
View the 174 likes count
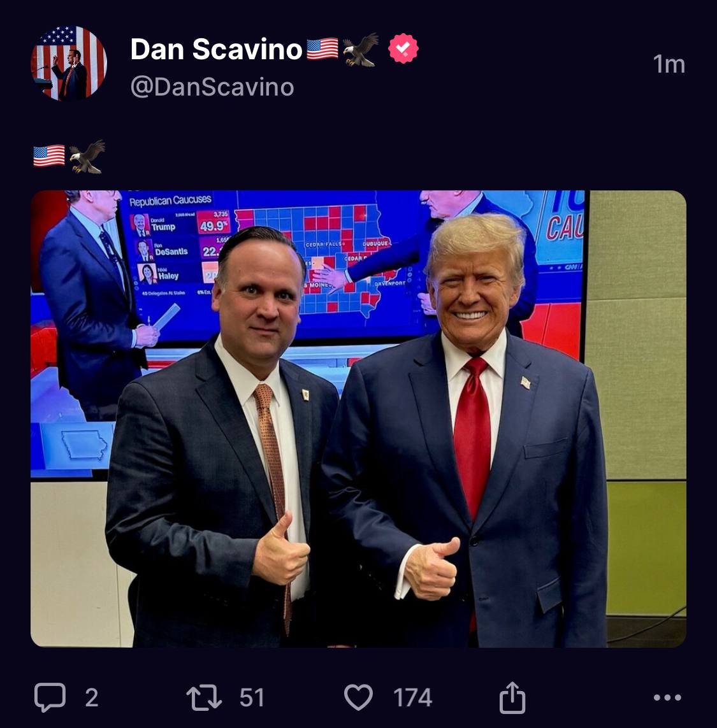[412, 698]
